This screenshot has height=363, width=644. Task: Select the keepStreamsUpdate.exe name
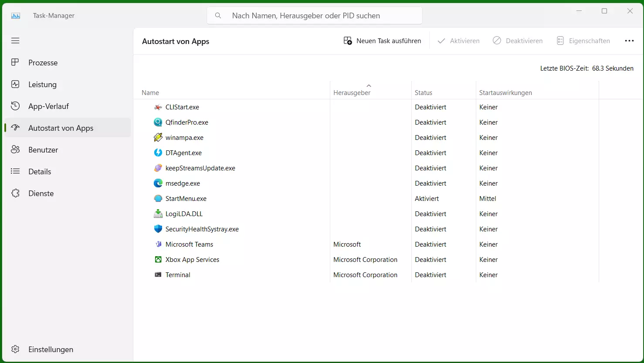(x=200, y=168)
